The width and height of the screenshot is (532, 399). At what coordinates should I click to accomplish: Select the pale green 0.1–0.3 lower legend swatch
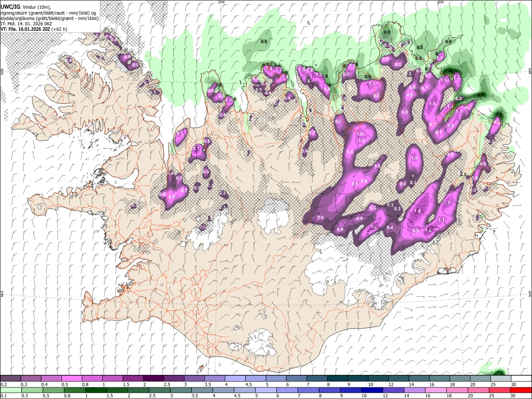(x=10, y=390)
